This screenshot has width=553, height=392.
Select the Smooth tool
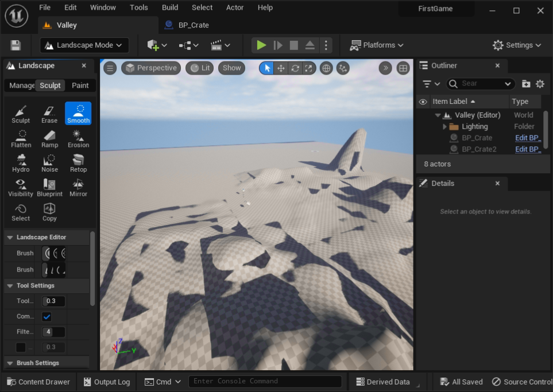coord(78,114)
